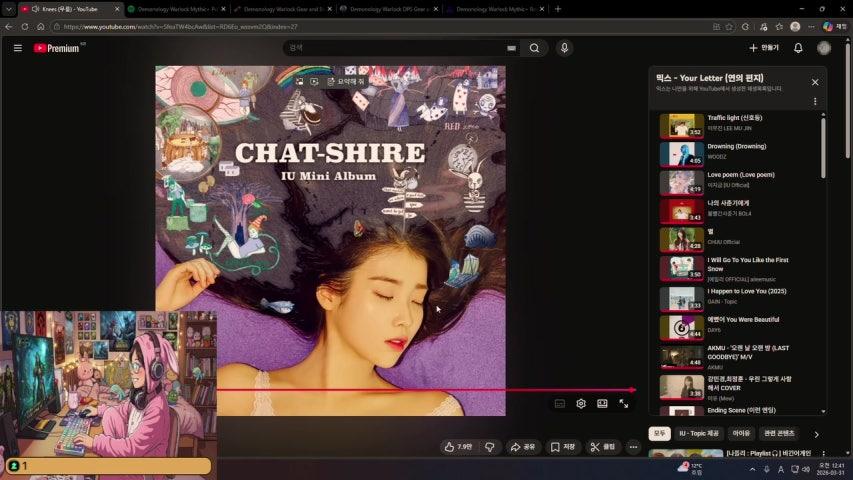Image resolution: width=853 pixels, height=480 pixels.
Task: Click the 공유 share button
Action: tap(522, 447)
